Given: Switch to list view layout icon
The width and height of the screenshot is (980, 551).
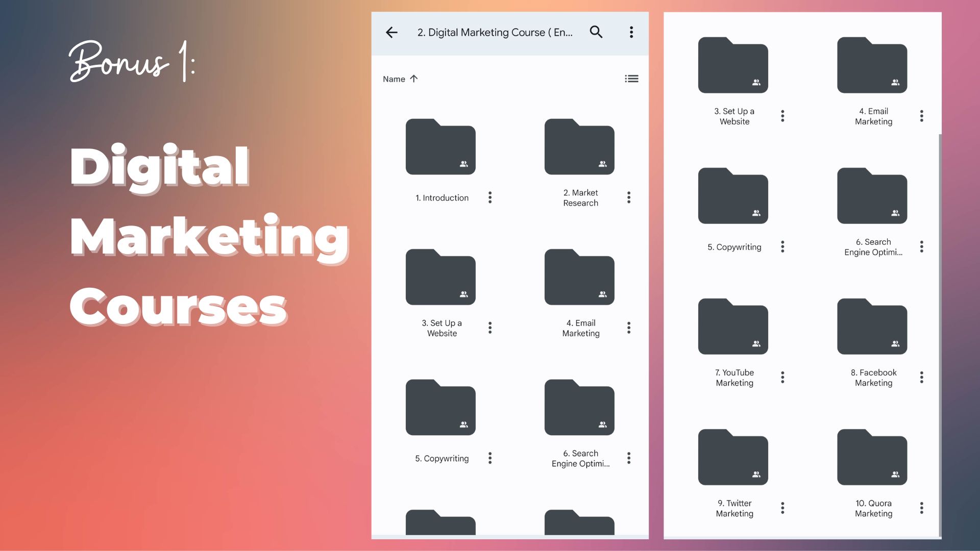Looking at the screenshot, I should coord(631,79).
